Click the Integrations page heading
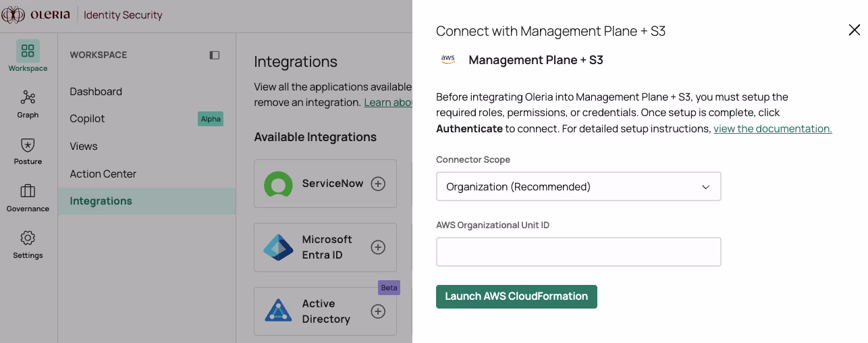This screenshot has height=343, width=868. point(296,61)
